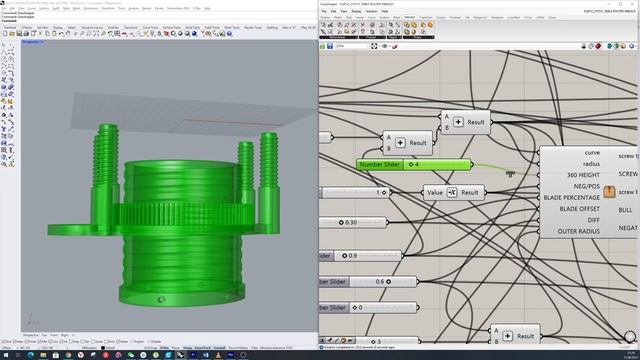Toggle the Quad osnap checkbox
Screen dimensions: 640x360
click(93, 341)
